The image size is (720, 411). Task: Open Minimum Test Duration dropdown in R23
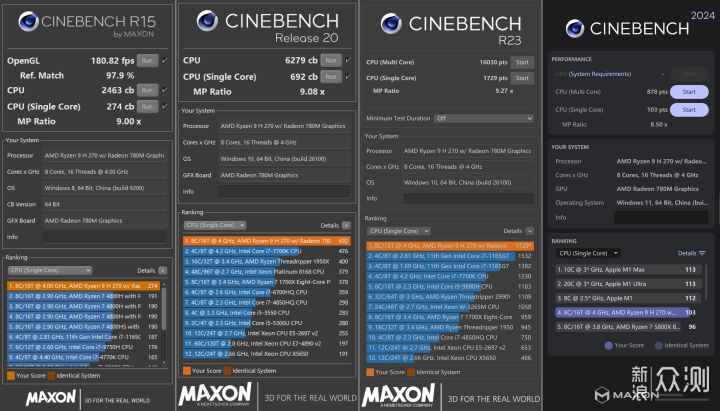point(484,118)
